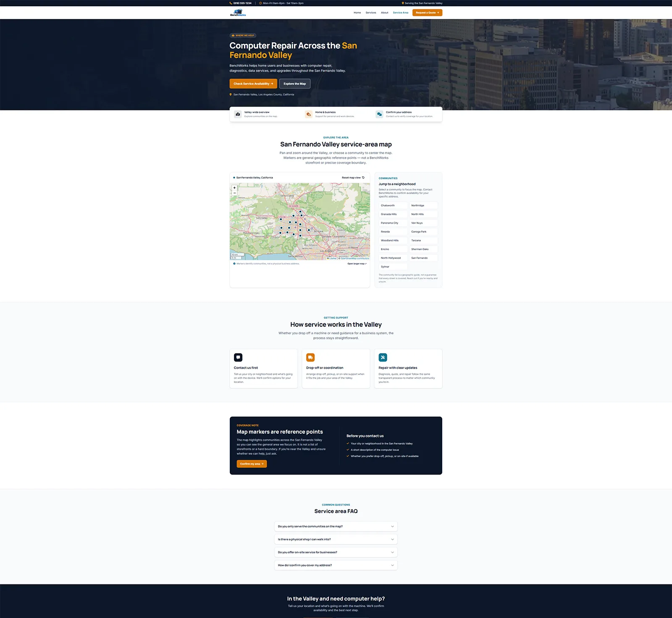Click the info icon beside Markers identify communities

234,264
